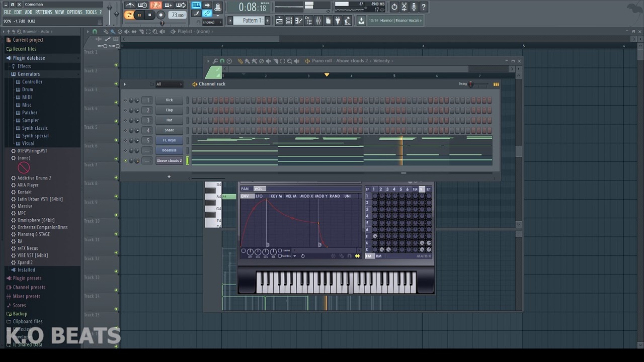Image resolution: width=644 pixels, height=362 pixels.
Task: Open the VIEW menu
Action: [x=59, y=12]
